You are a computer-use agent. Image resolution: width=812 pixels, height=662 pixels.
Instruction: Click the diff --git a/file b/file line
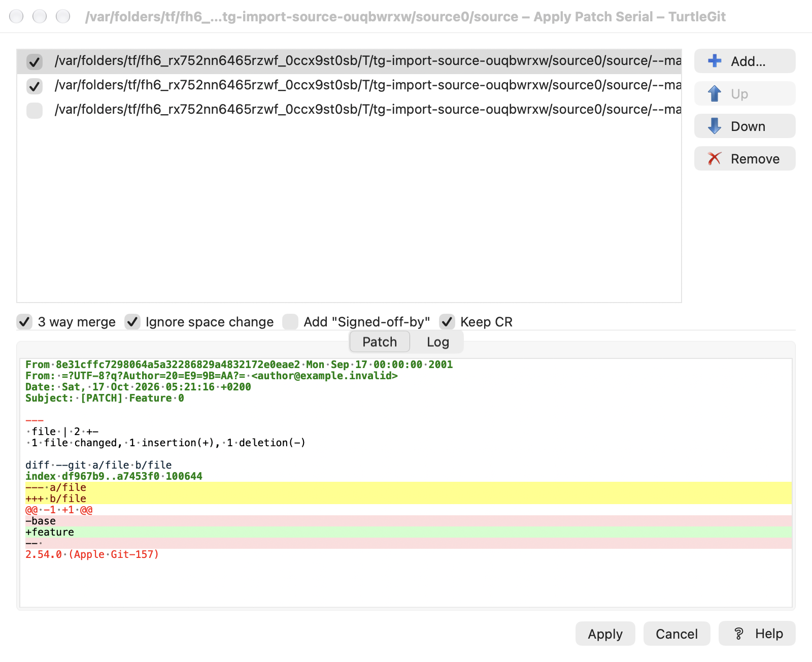(98, 465)
